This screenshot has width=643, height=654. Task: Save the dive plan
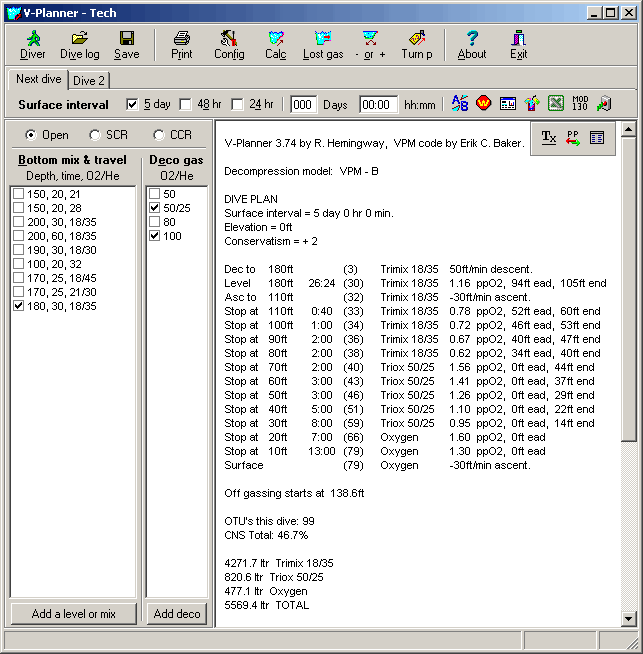[127, 44]
